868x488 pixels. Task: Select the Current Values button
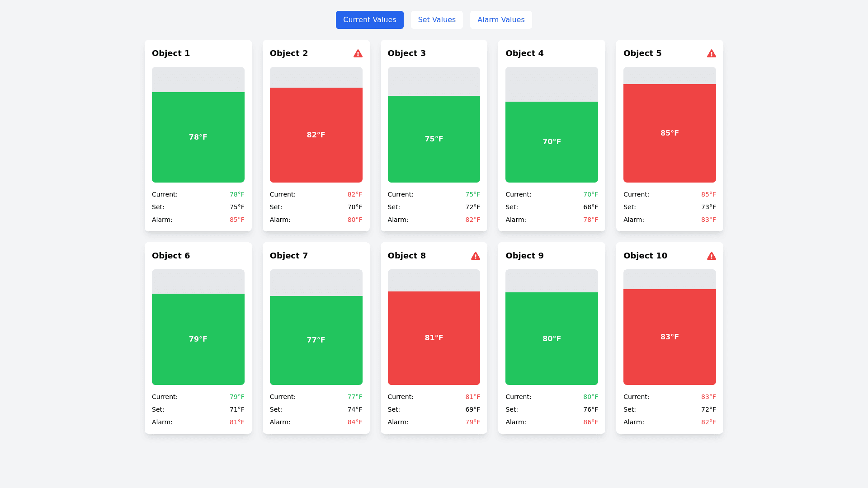[x=369, y=20]
